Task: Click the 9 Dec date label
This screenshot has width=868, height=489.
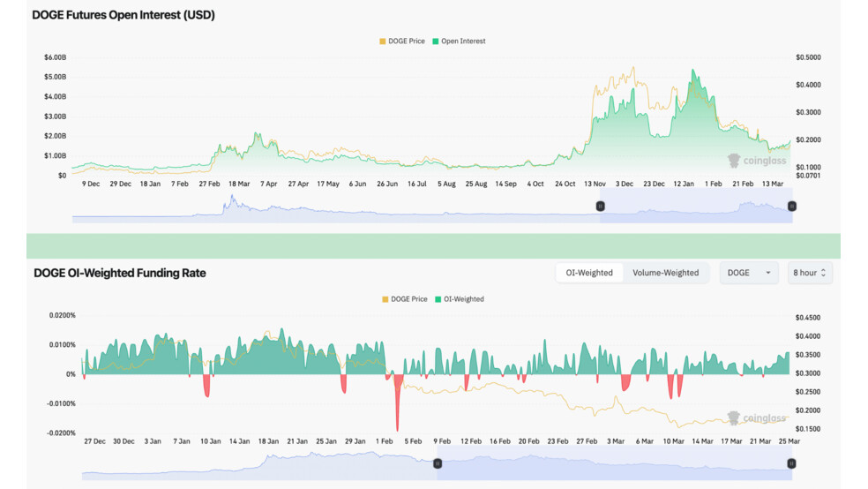Action: point(91,184)
